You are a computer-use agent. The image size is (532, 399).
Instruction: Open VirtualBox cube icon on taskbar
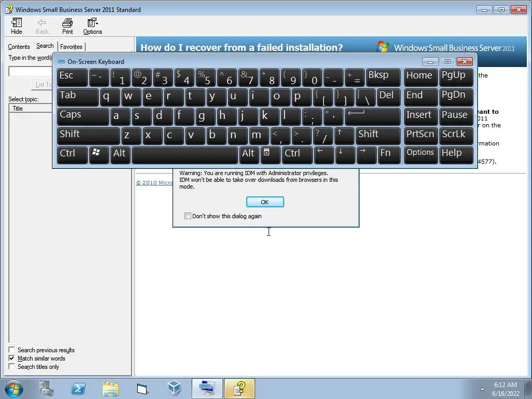point(174,389)
